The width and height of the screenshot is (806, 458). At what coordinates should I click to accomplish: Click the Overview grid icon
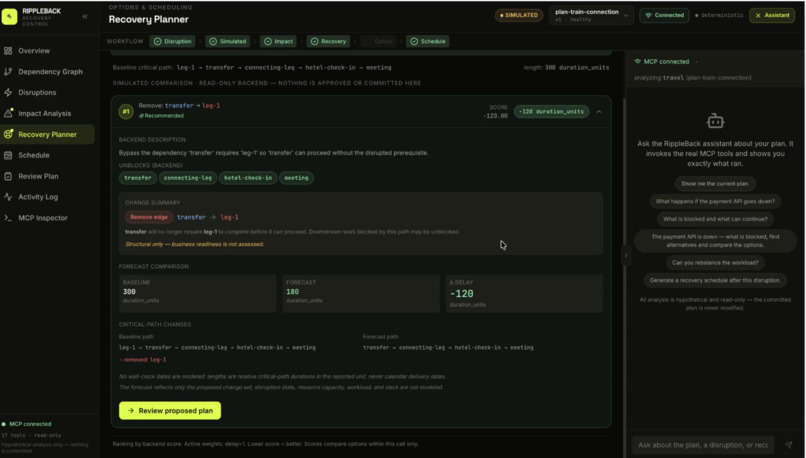(8, 51)
